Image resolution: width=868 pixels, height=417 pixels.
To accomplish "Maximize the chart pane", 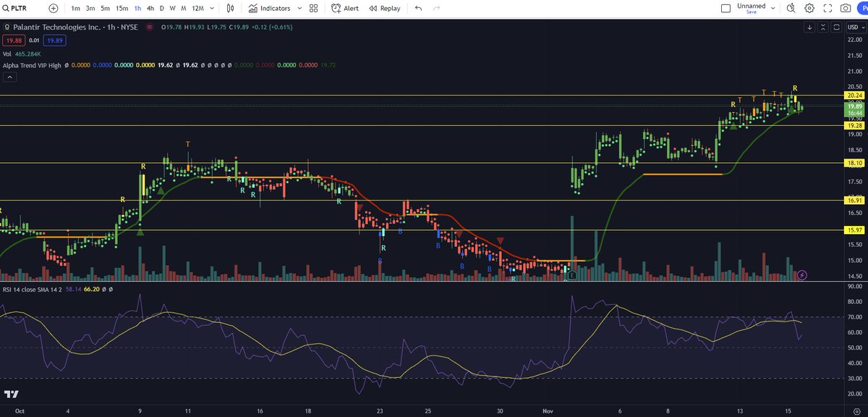I will click(836, 27).
